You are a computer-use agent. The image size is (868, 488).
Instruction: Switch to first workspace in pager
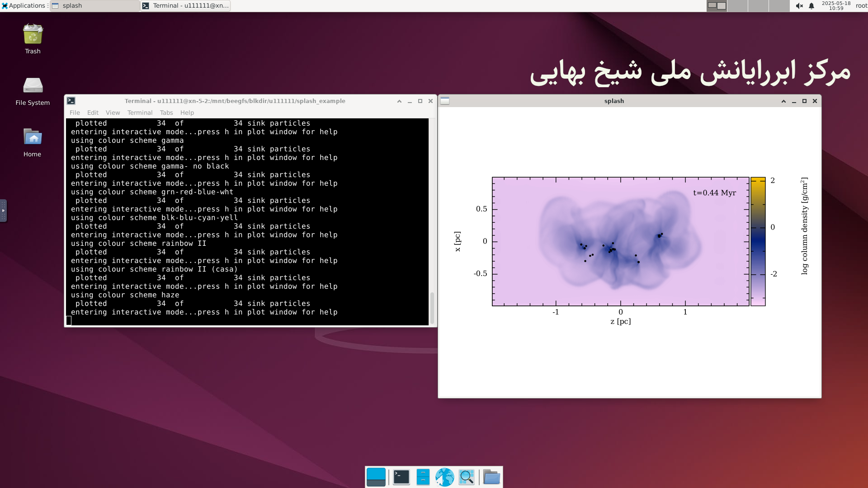coord(717,6)
